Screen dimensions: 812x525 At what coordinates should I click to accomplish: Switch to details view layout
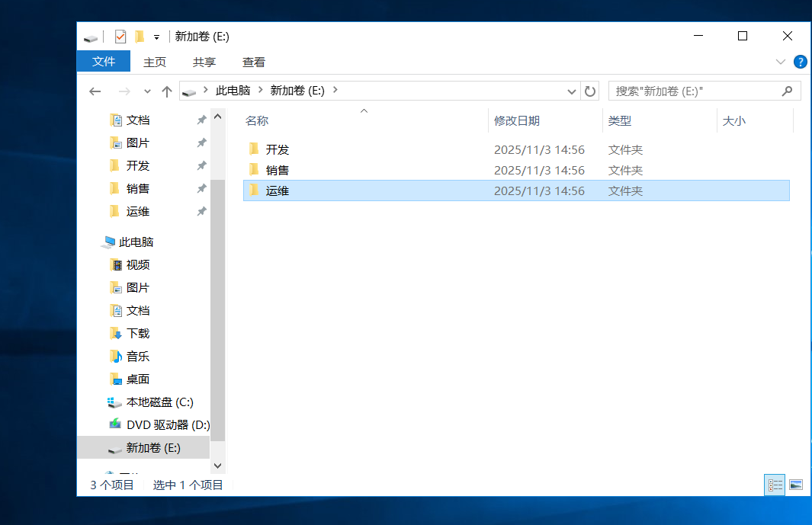(775, 485)
